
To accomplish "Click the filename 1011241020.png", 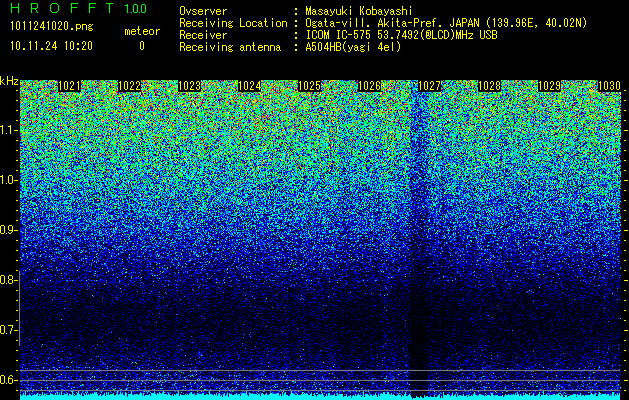I will 52,27.
